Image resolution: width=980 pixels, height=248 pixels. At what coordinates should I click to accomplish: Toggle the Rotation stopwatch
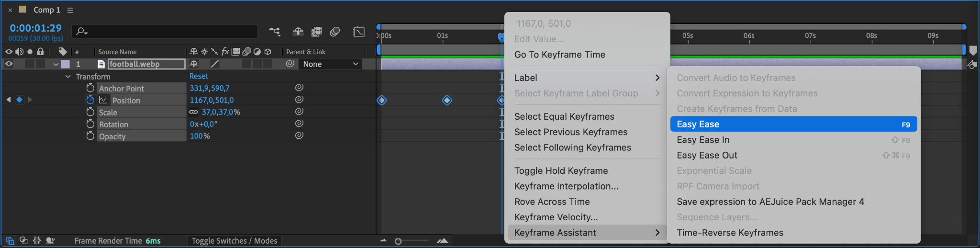[x=90, y=124]
